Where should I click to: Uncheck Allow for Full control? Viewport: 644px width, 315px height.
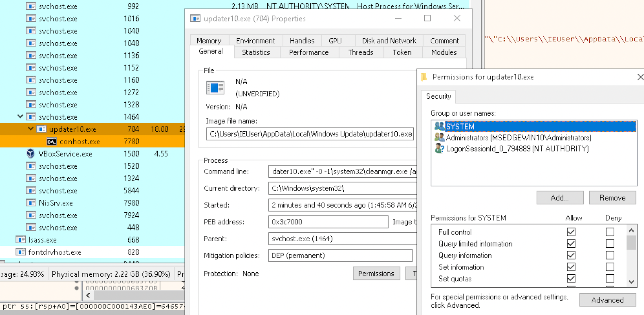pos(571,232)
